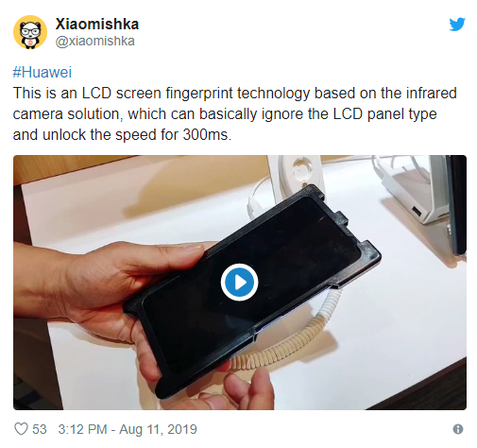
Task: Click the Twitter bird logo
Action: click(x=457, y=25)
